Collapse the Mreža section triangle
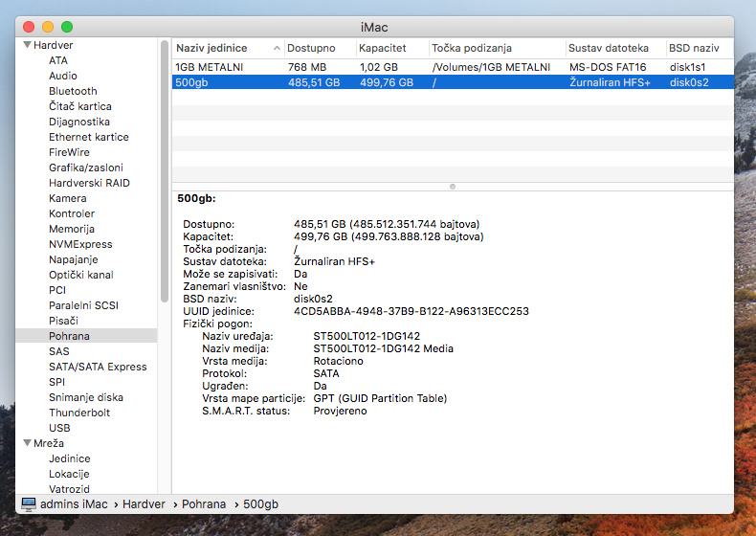The width and height of the screenshot is (756, 536). click(x=27, y=443)
